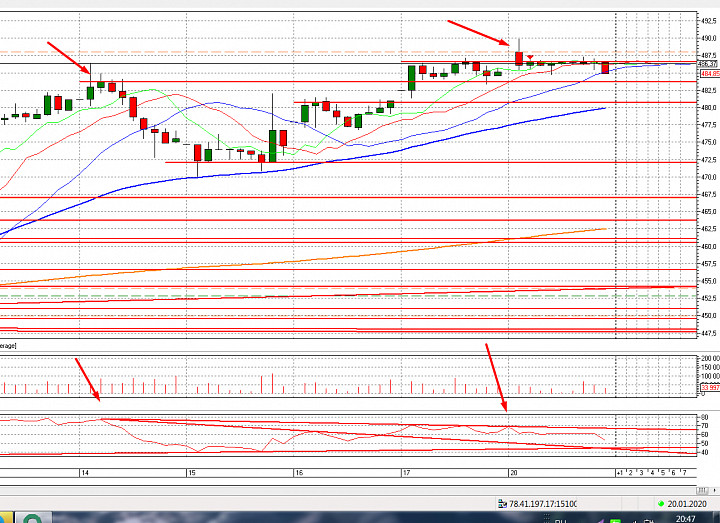Click the 80 level on oscillator scale
The height and width of the screenshot is (523, 720).
point(705,417)
